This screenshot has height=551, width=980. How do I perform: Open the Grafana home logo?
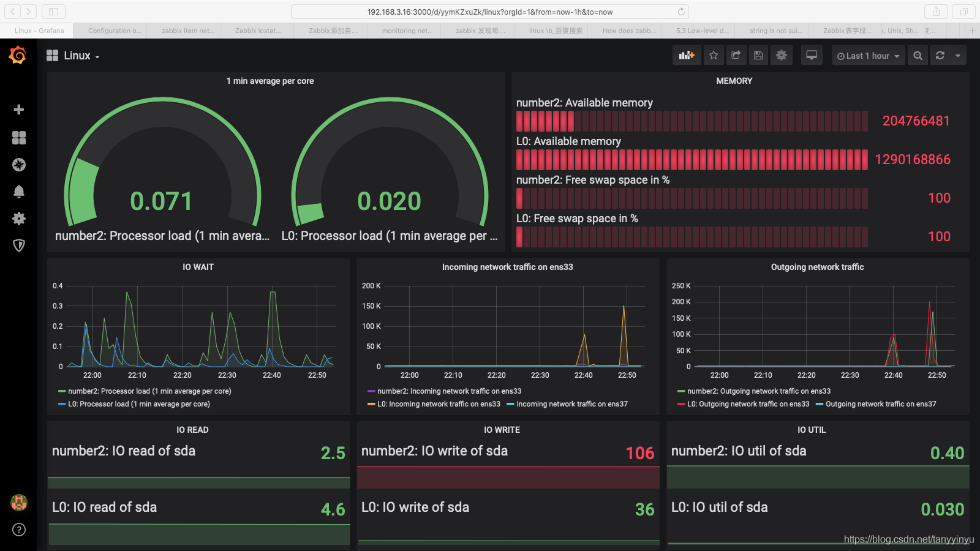pos(18,55)
